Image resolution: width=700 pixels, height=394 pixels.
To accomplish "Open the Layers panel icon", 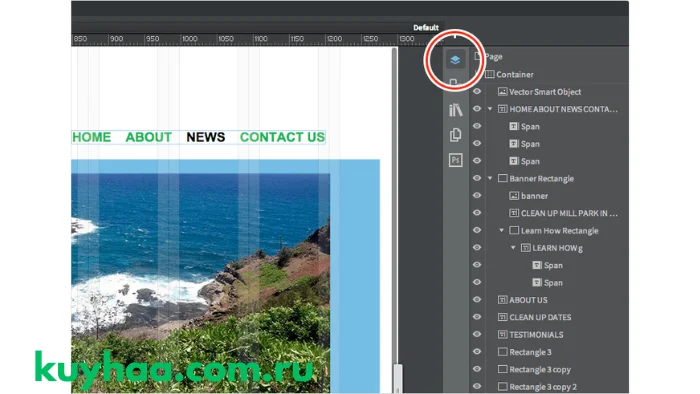I will point(455,60).
